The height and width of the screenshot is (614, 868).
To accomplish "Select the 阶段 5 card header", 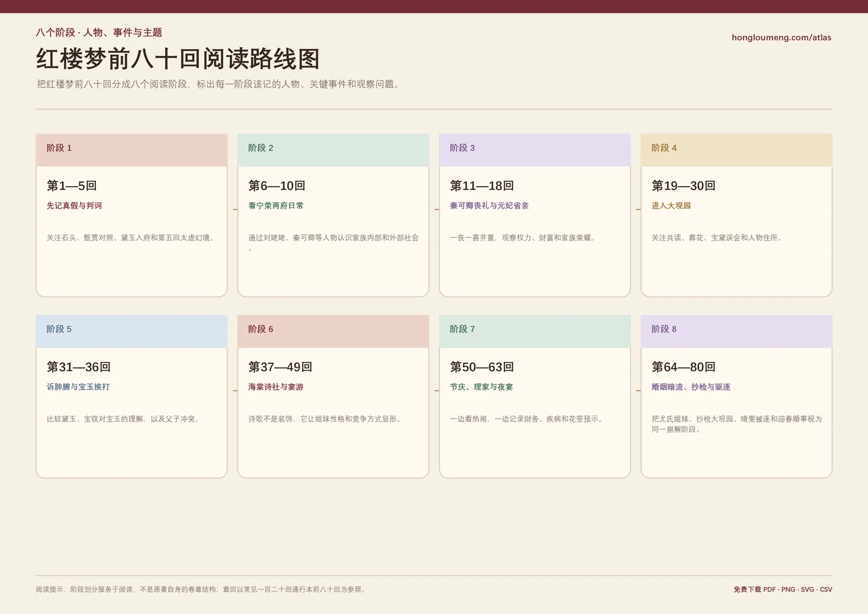I will tap(131, 331).
